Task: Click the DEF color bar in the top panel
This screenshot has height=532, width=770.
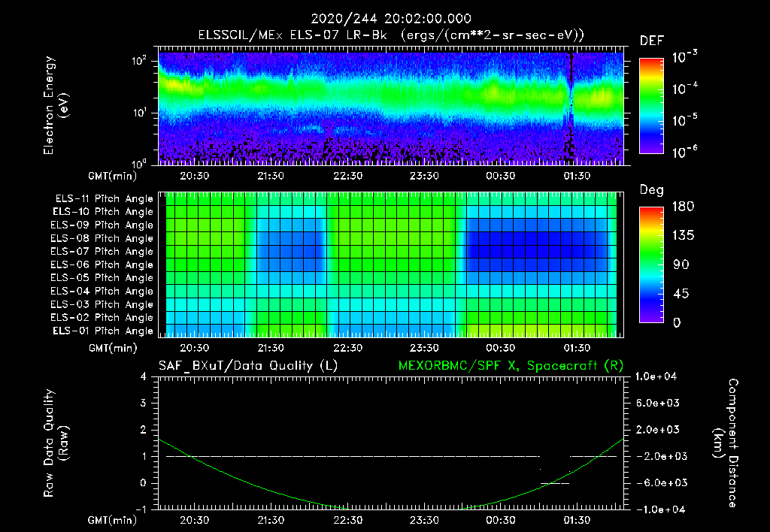Action: 652,105
